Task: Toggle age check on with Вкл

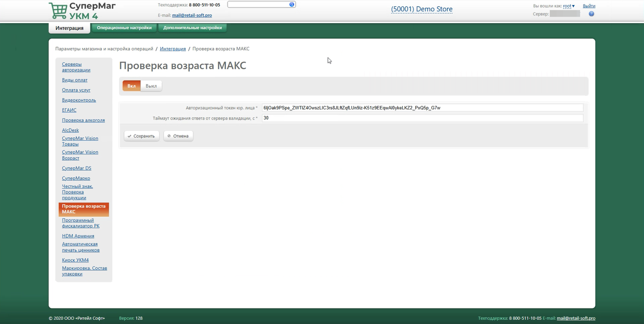Action: pyautogui.click(x=132, y=86)
